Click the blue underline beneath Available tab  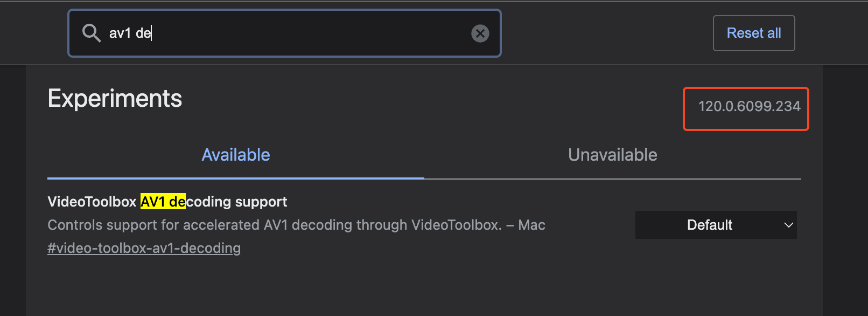(235, 178)
